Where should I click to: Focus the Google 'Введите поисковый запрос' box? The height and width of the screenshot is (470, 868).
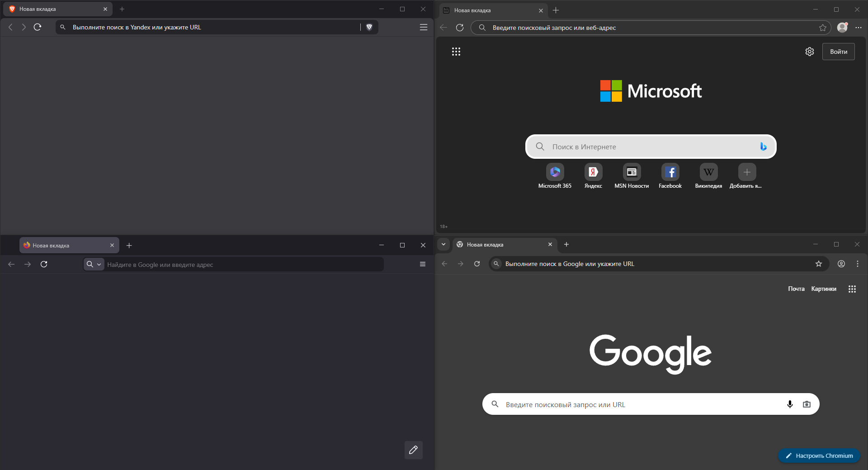click(651, 404)
